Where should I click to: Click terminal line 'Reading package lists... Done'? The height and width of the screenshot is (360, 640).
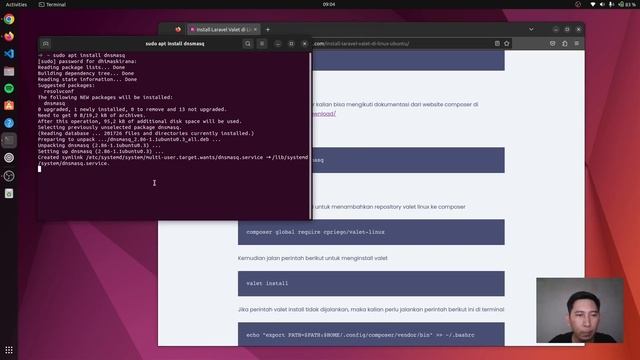click(81, 67)
